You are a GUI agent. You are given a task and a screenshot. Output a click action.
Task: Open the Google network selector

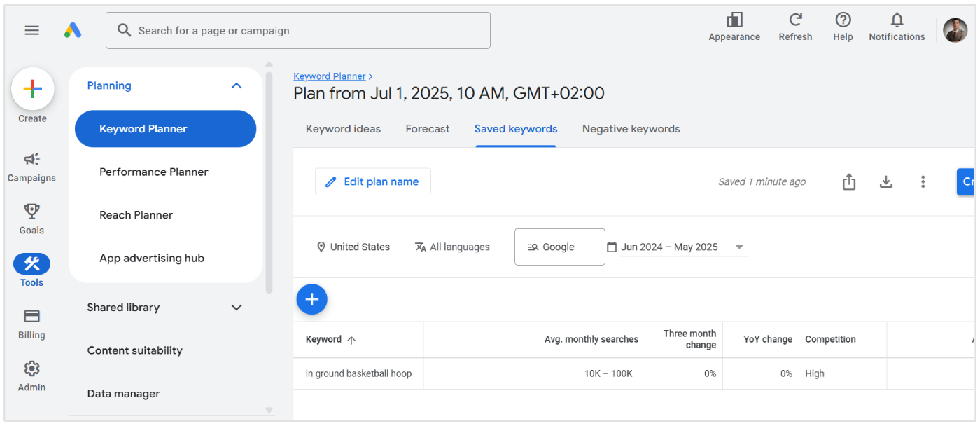click(x=559, y=247)
